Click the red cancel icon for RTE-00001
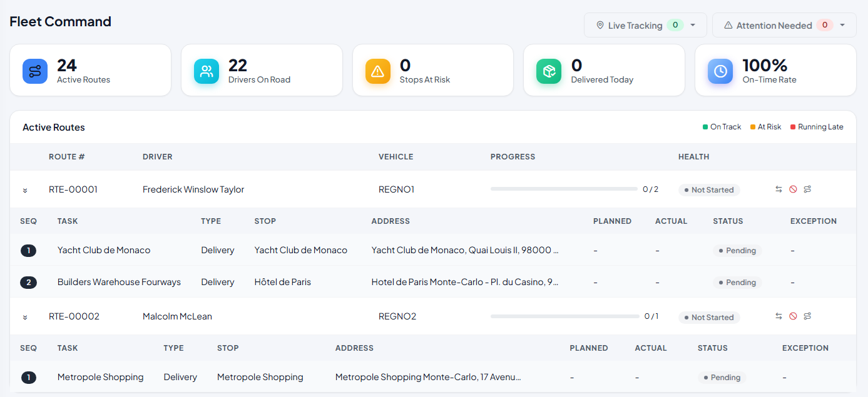Screen dimensions: 868x397 793,189
